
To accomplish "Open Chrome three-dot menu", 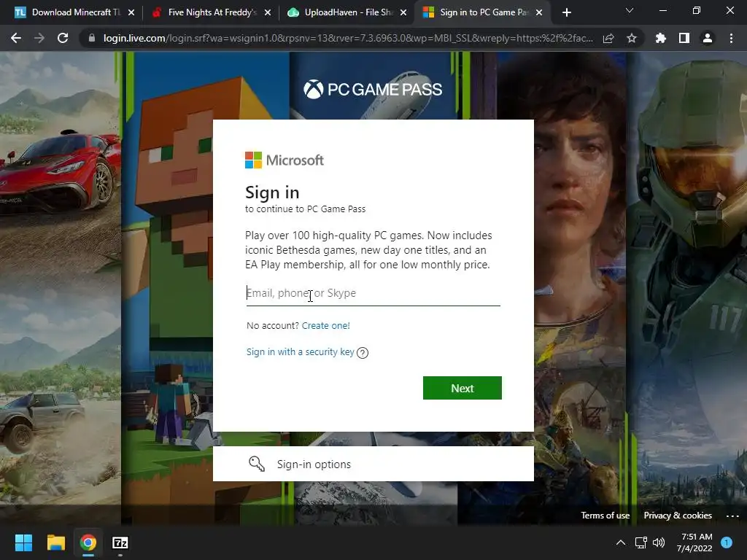I will click(731, 38).
